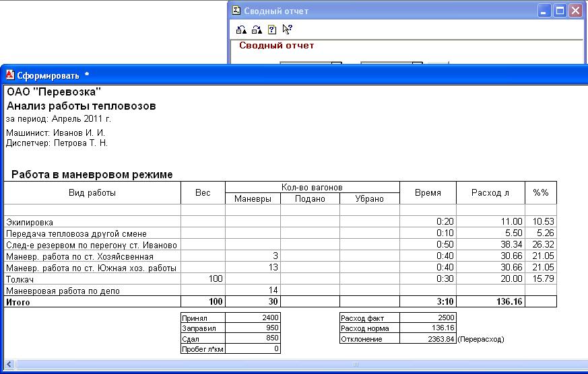The height and width of the screenshot is (374, 588).
Task: Click the Маневры sub-column header
Action: coord(253,199)
